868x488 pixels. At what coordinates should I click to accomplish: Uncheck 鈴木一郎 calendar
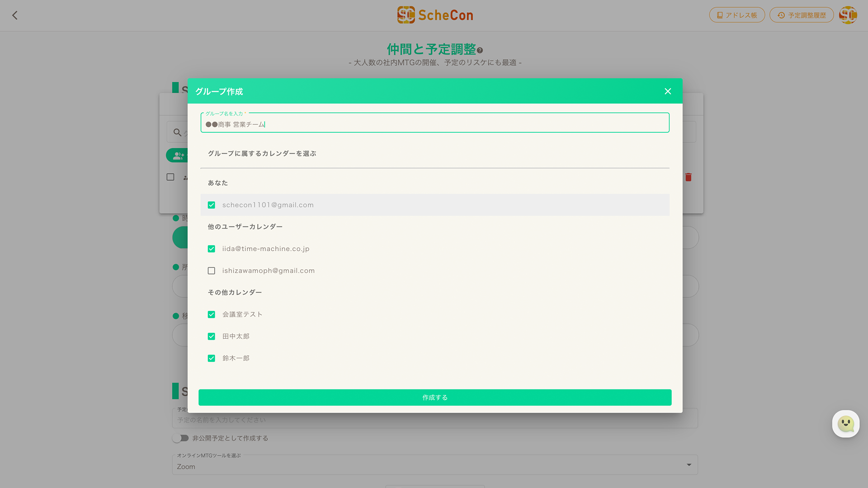(212, 358)
